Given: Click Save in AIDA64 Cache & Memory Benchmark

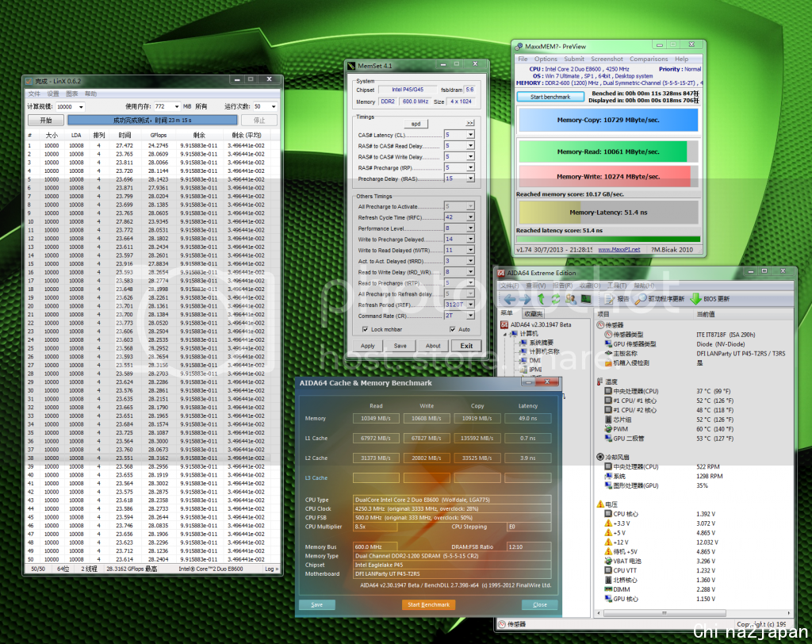Looking at the screenshot, I should pos(317,604).
